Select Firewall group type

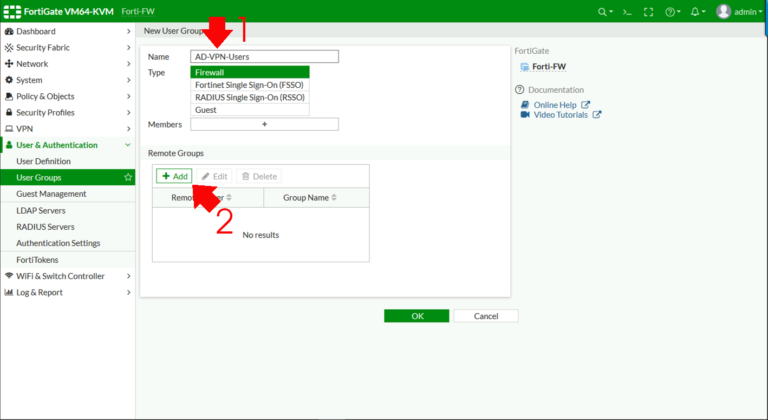(x=250, y=73)
